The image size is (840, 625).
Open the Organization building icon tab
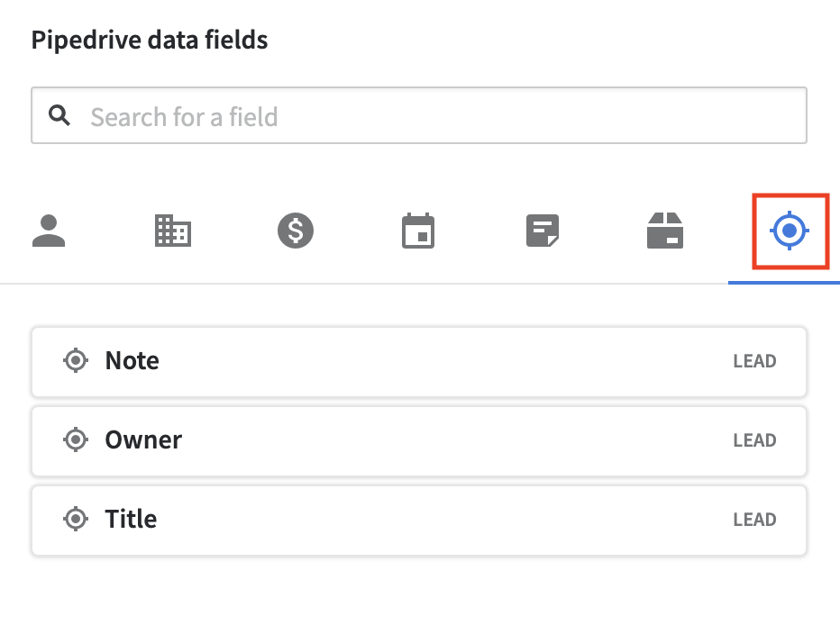tap(171, 231)
